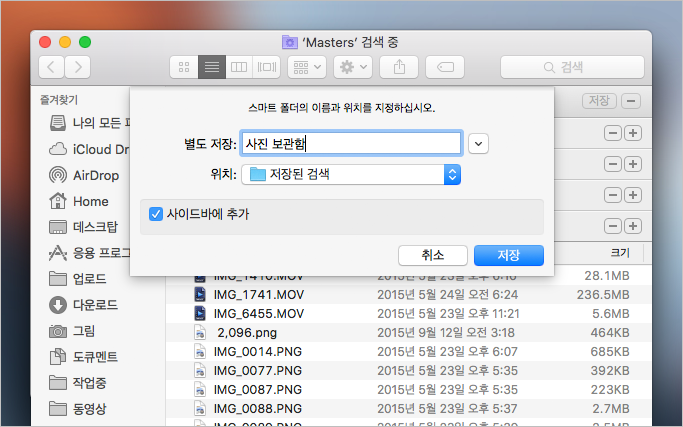Click the 2,096.png image file icon
This screenshot has height=427, width=683.
click(x=200, y=332)
